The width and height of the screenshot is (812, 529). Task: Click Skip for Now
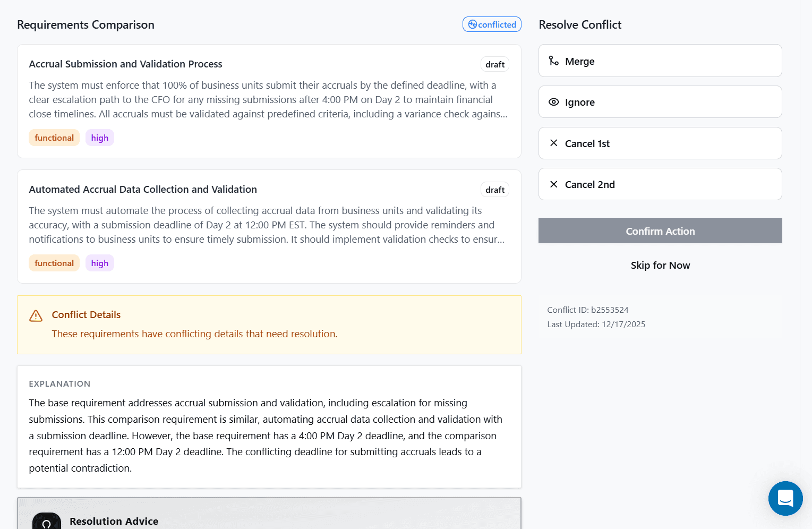tap(660, 265)
